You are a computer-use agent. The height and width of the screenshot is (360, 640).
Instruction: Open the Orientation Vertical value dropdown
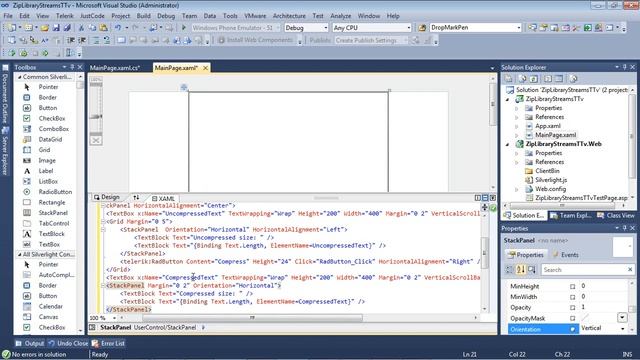622,329
